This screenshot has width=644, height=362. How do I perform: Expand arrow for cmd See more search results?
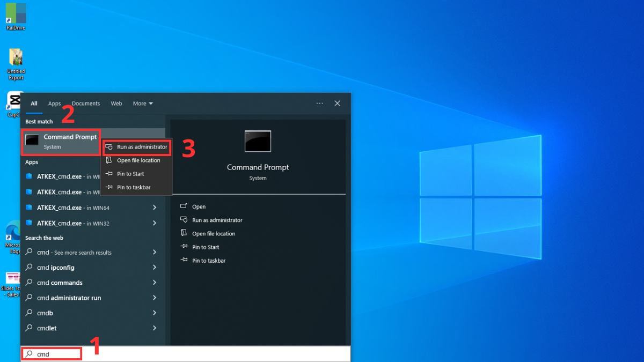coord(155,252)
